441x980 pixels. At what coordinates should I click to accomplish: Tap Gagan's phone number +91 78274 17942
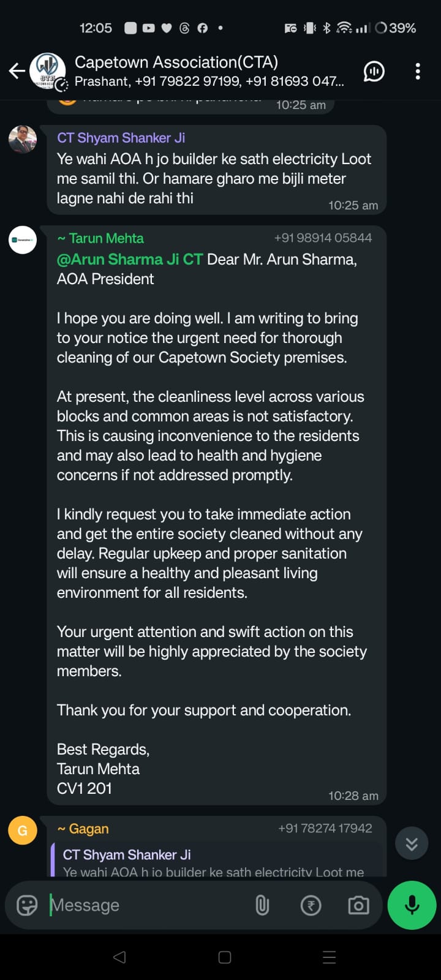click(325, 828)
